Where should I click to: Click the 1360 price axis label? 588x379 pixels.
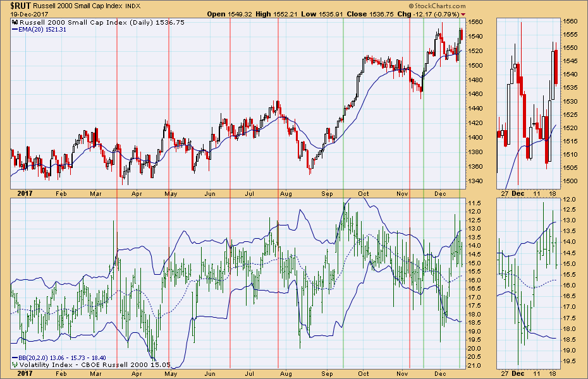click(475, 167)
